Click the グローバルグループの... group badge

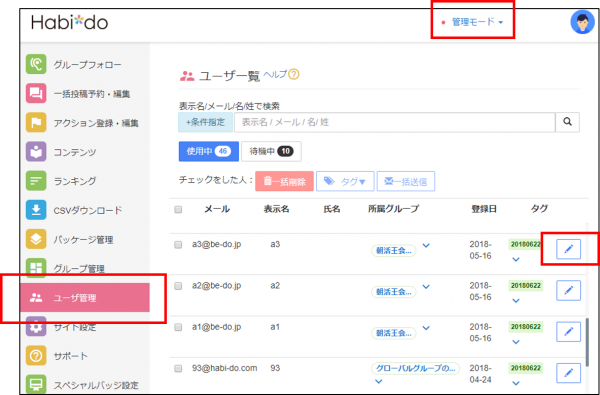point(415,369)
